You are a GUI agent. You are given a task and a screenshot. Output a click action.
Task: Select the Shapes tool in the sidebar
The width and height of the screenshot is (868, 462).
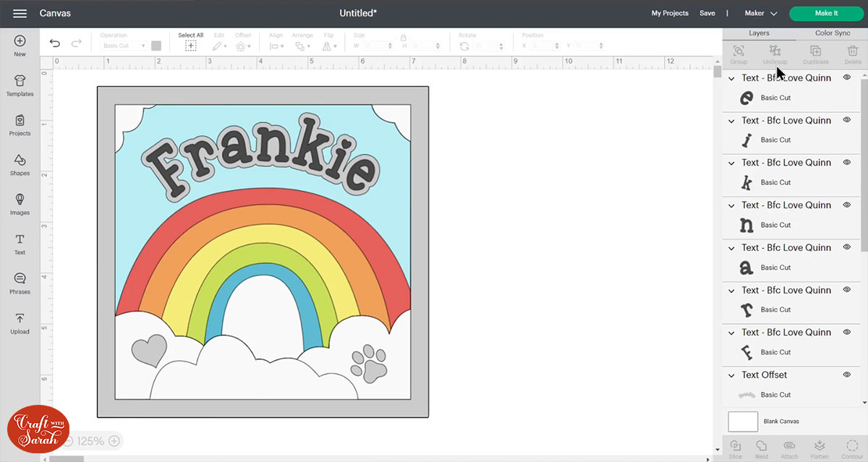coord(20,165)
